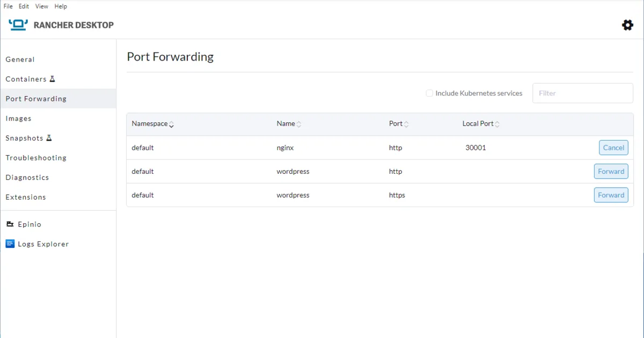
Task: Open the Snapshots sidebar section
Action: (58, 138)
